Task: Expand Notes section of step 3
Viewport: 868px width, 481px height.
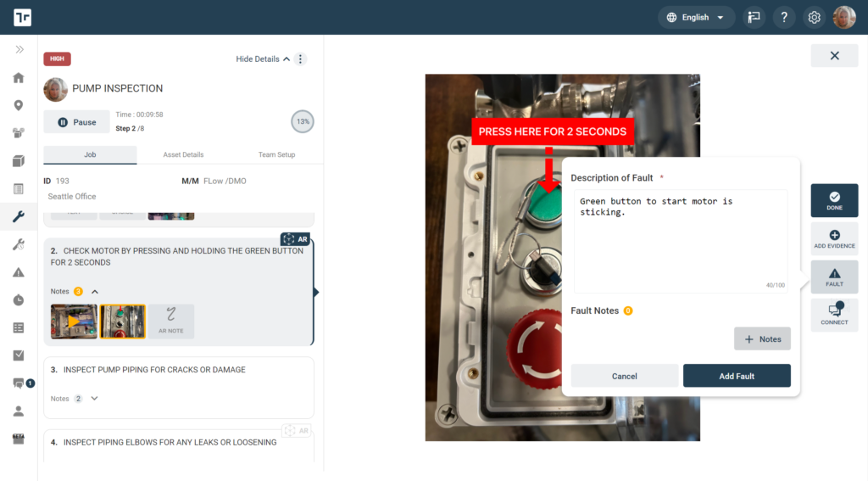Action: point(94,399)
